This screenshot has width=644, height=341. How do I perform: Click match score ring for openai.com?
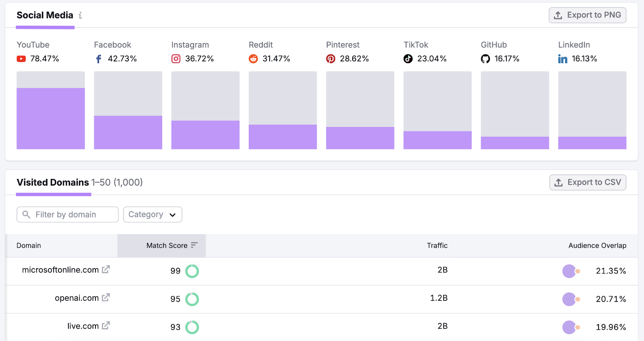point(192,299)
